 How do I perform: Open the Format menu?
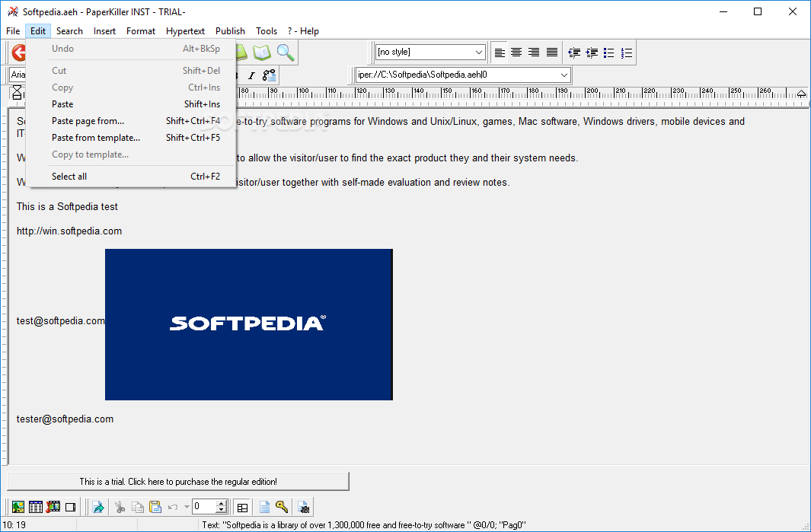coord(141,31)
